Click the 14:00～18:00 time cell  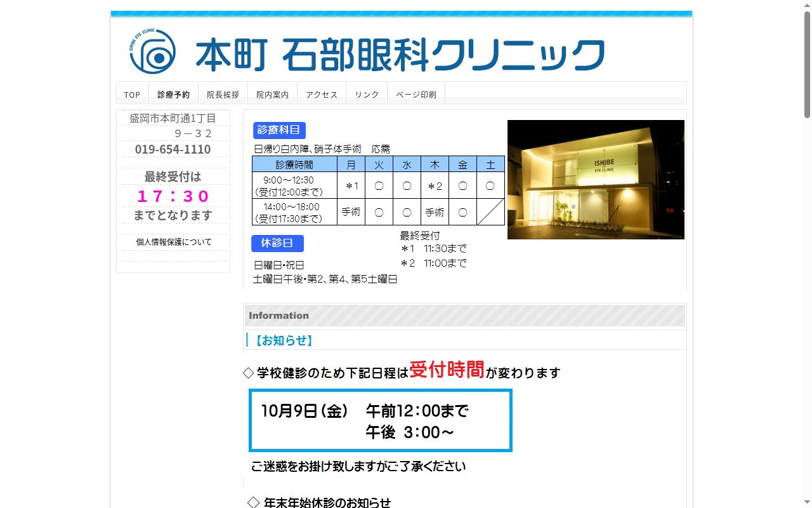(x=294, y=212)
